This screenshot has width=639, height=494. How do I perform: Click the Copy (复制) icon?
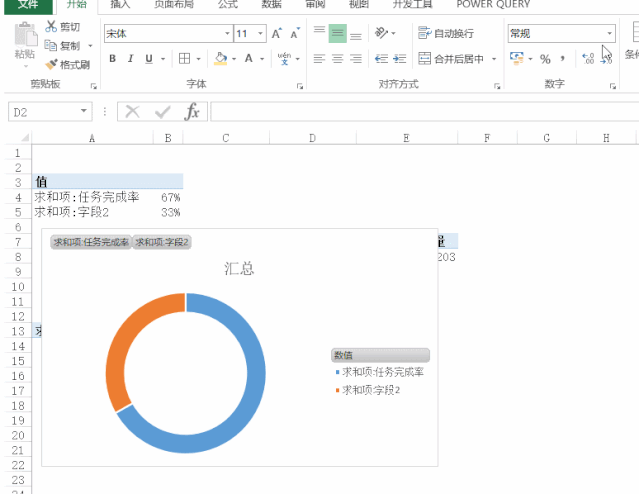tap(51, 45)
